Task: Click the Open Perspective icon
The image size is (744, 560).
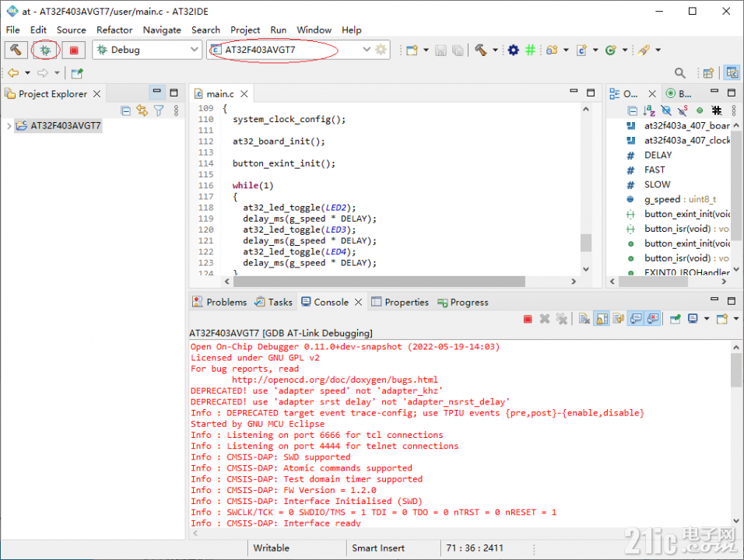Action: pos(708,73)
